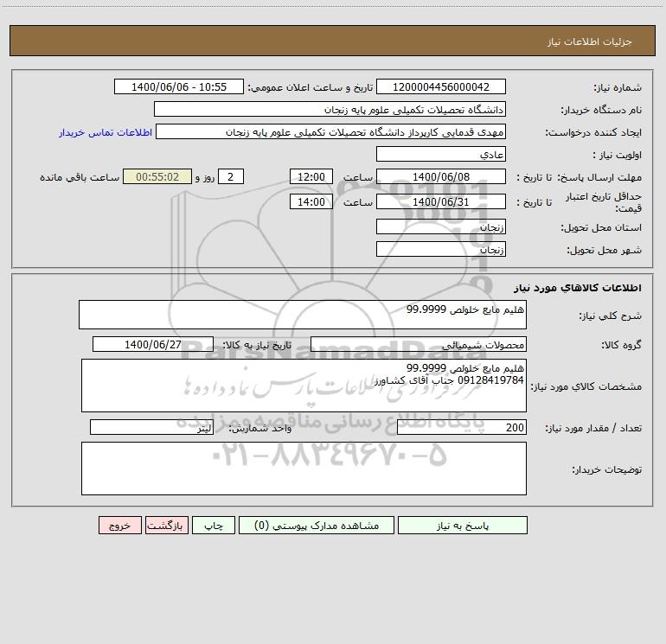The image size is (666, 644).
Task: Click label ساعت باقی مانده
Action: (80, 177)
